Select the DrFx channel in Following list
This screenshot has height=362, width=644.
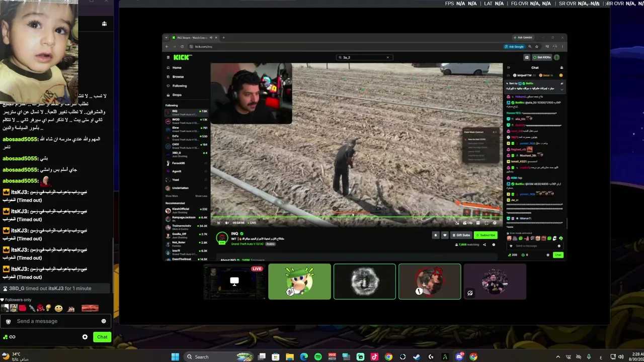186,137
